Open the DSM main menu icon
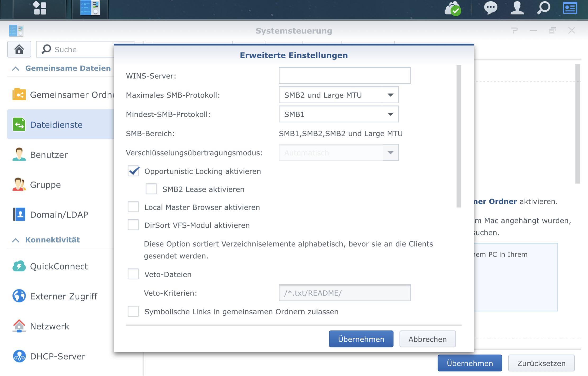The image size is (588, 376). click(40, 8)
